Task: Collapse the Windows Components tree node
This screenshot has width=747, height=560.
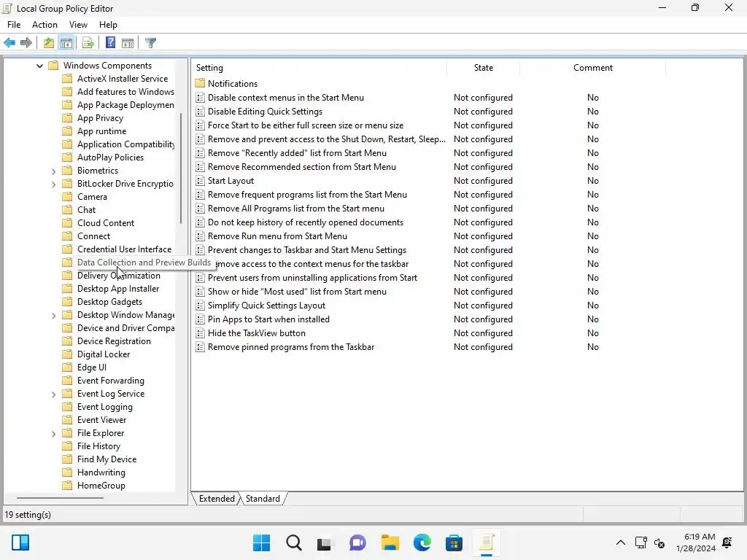Action: click(39, 66)
